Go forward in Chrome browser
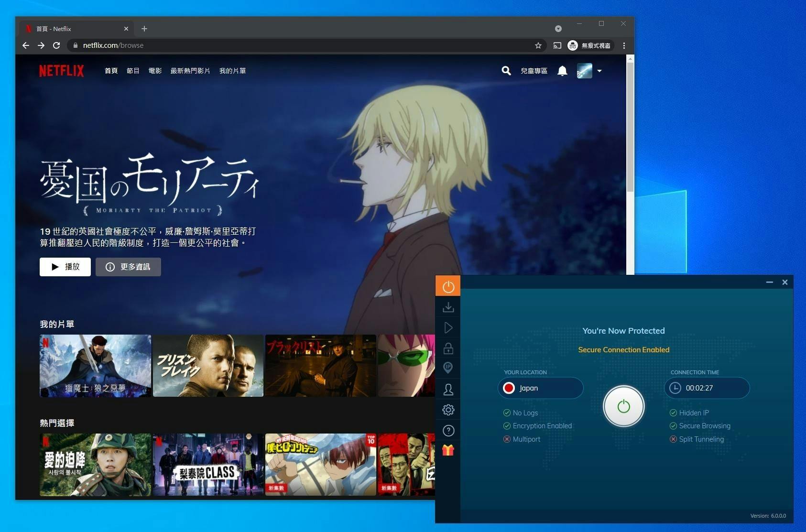 [41, 45]
